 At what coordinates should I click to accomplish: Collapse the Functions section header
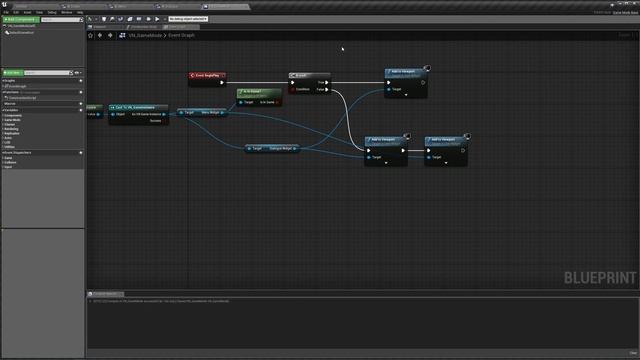point(11,92)
